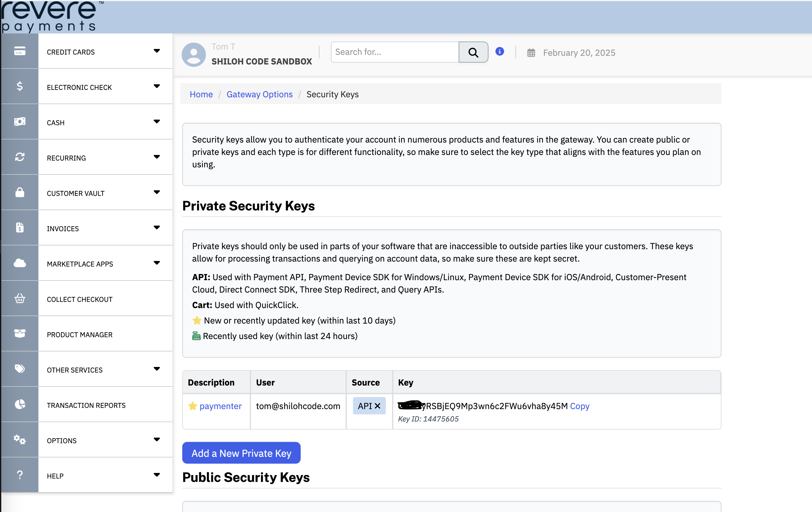The width and height of the screenshot is (812, 512).
Task: Click the Search for... input field
Action: point(395,52)
